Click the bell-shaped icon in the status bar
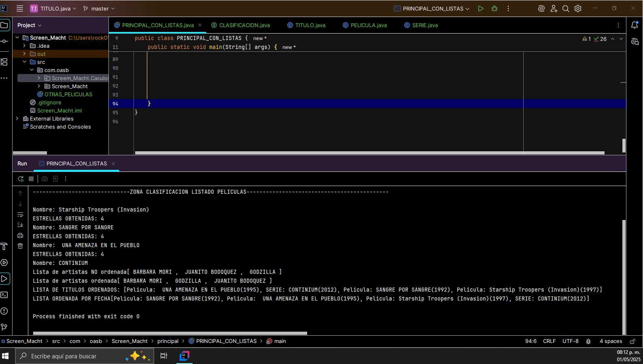Viewport: 643px width, 364px height. [588, 341]
